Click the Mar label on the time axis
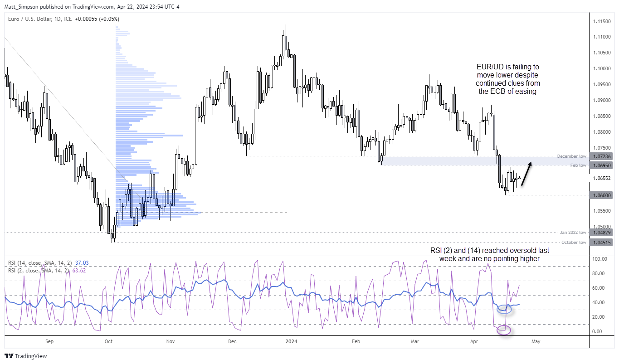The image size is (619, 364). click(415, 341)
